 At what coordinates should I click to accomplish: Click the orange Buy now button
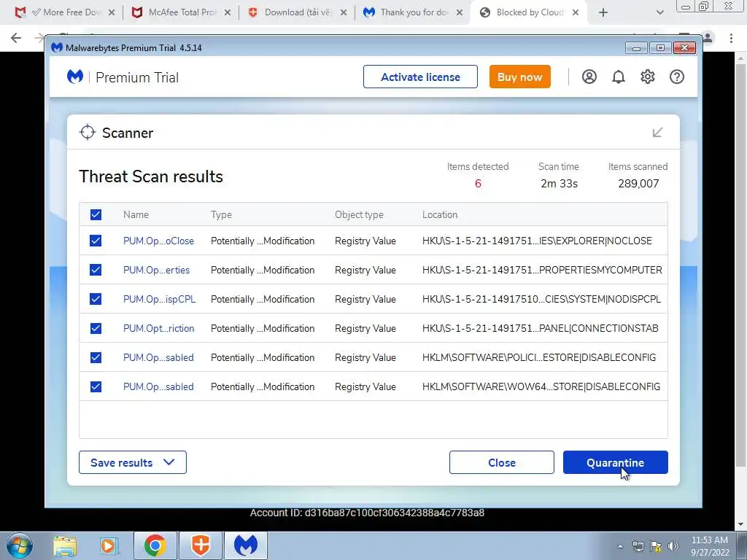[x=519, y=77]
